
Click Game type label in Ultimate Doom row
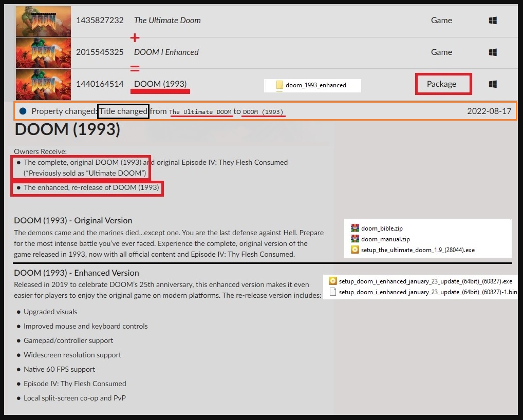pos(441,21)
